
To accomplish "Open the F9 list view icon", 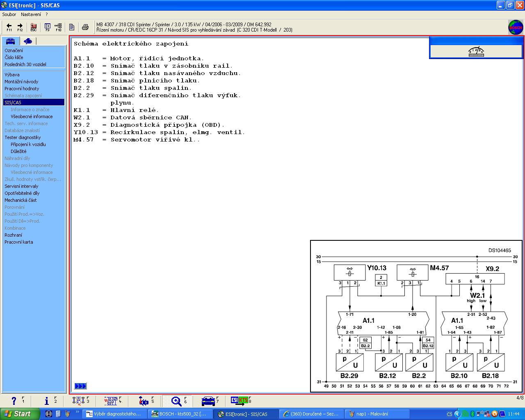I will pos(48,27).
